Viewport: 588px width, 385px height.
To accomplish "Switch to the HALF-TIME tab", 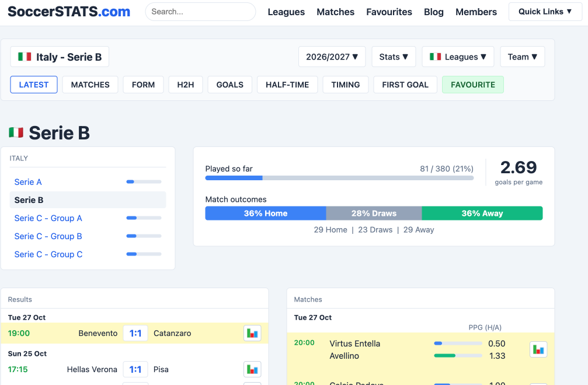I will (287, 85).
